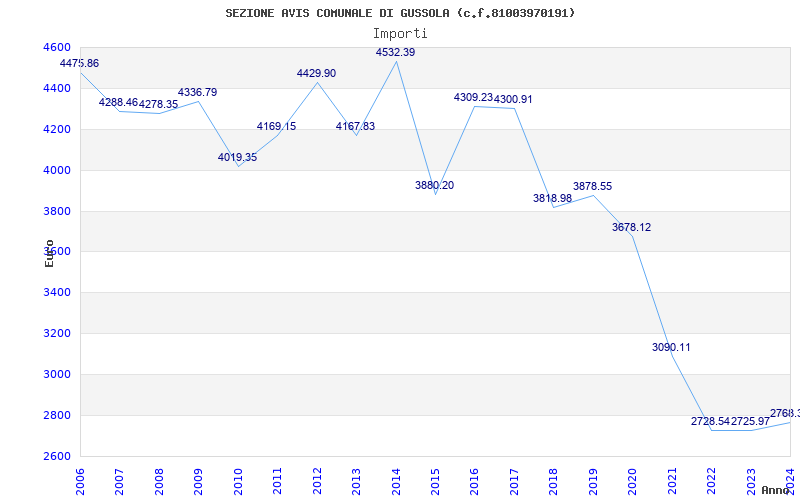Select the 4309.23 data label
Viewport: 800px width, 500px height.
[x=473, y=97]
